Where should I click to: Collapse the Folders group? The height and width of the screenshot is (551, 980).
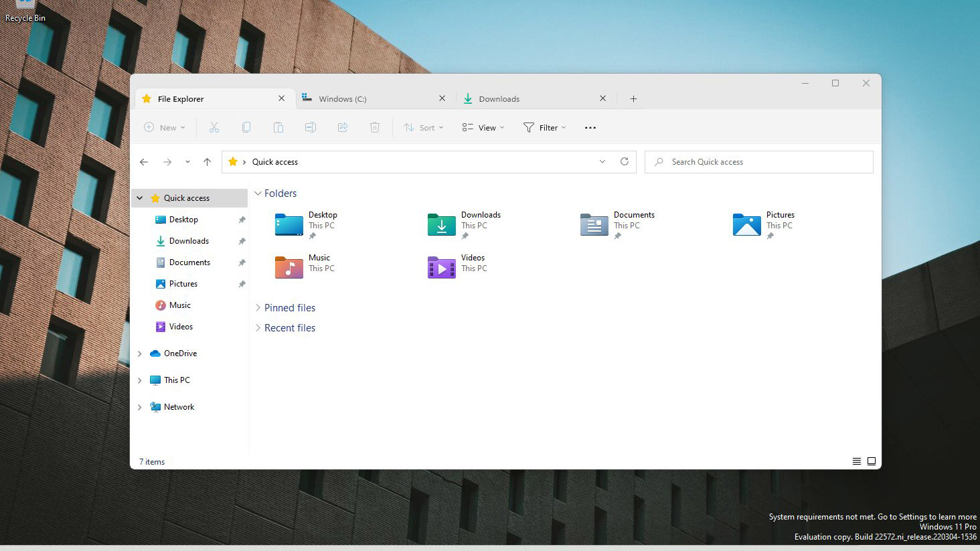pyautogui.click(x=258, y=193)
